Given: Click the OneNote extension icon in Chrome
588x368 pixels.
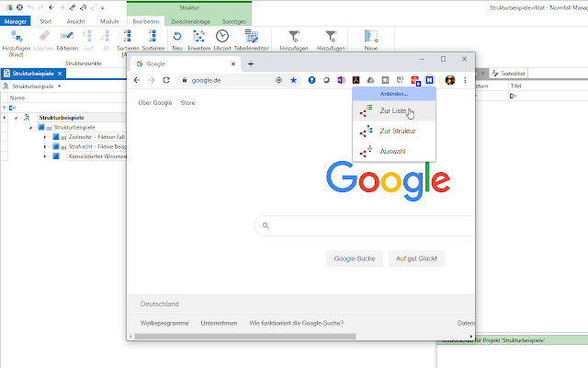Looking at the screenshot, I should click(341, 80).
